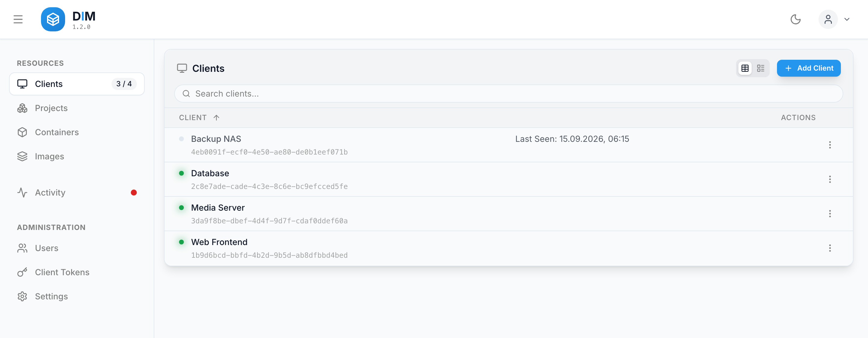Select the Database client name

[x=210, y=173]
